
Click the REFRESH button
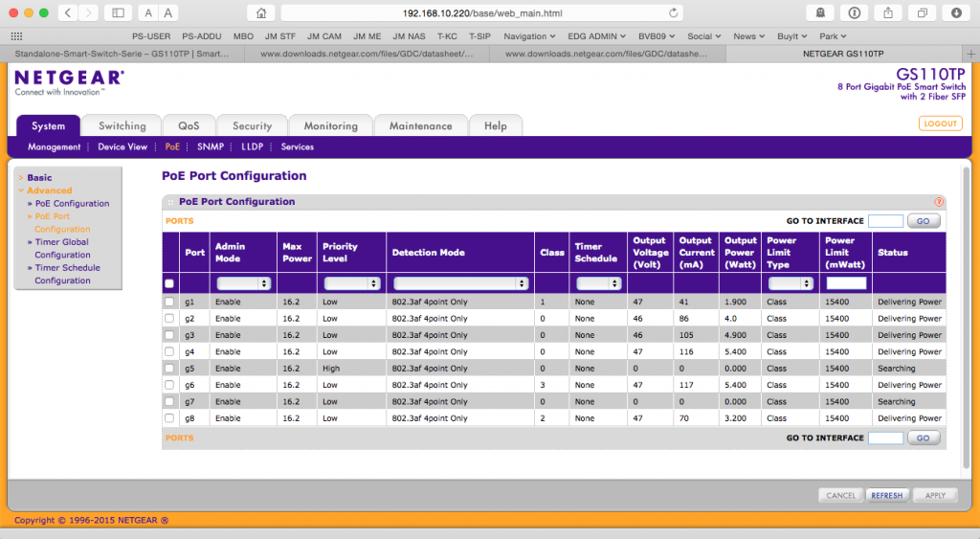887,495
